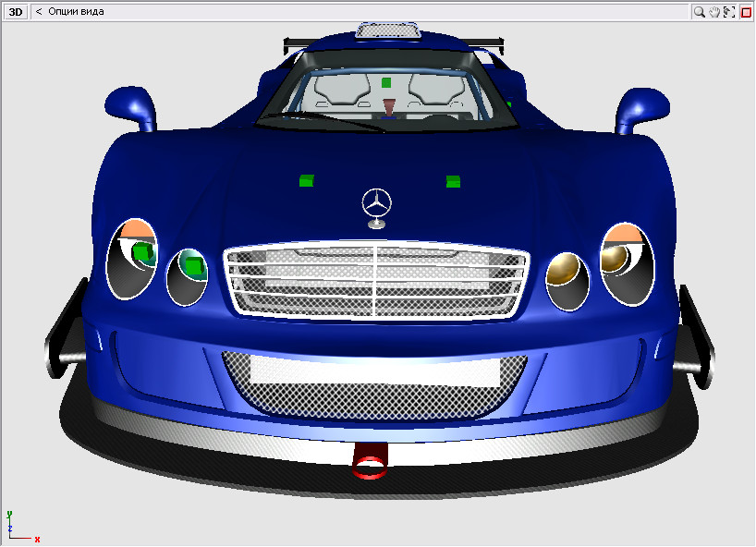Select the green marker on left hood
756x547 pixels.
(307, 181)
